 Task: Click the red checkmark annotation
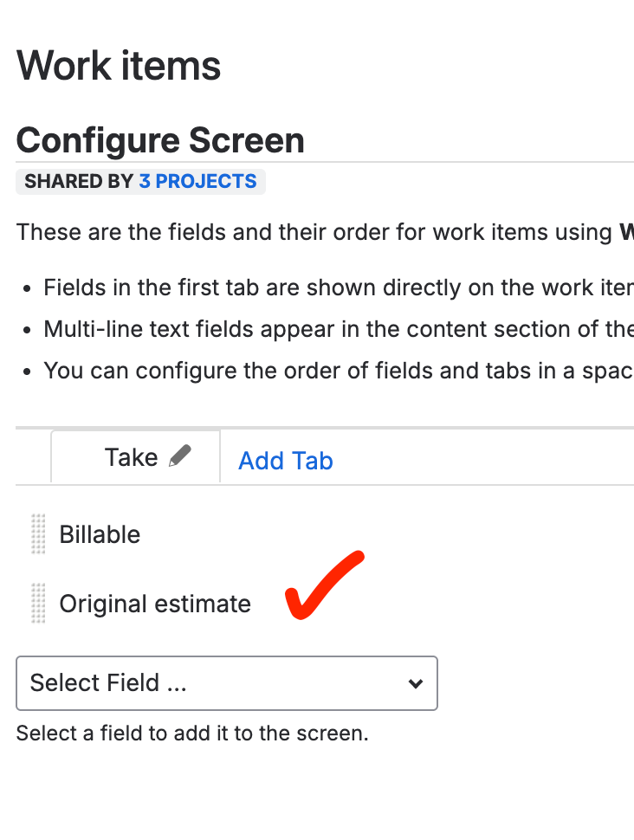coord(325,587)
